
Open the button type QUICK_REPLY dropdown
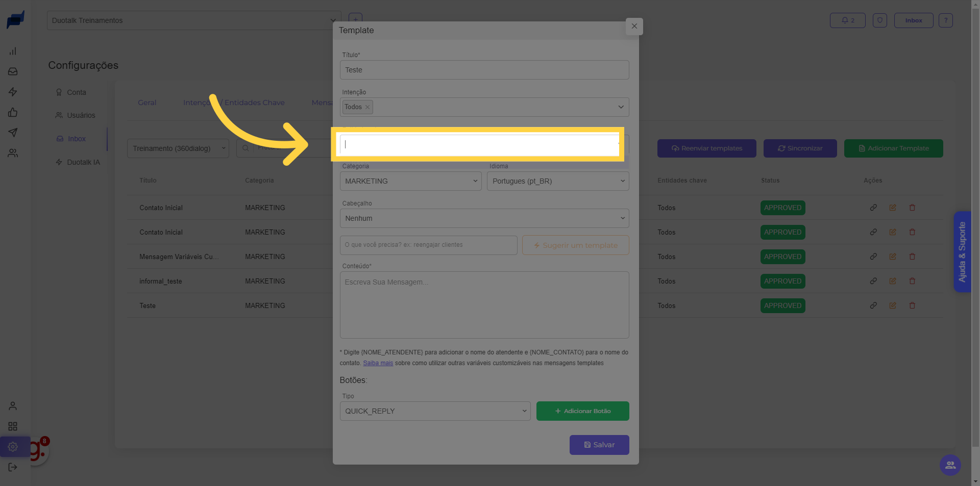point(435,411)
